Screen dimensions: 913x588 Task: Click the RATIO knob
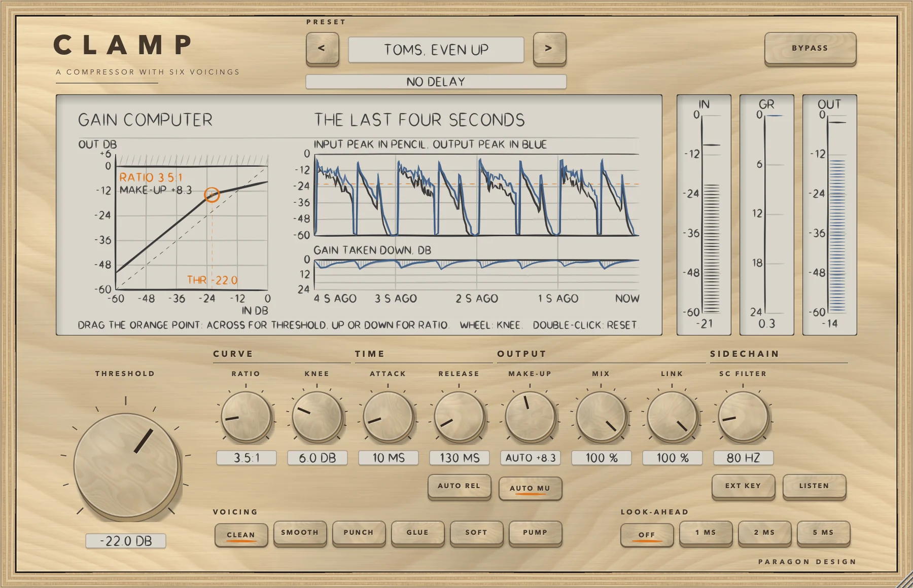(247, 417)
